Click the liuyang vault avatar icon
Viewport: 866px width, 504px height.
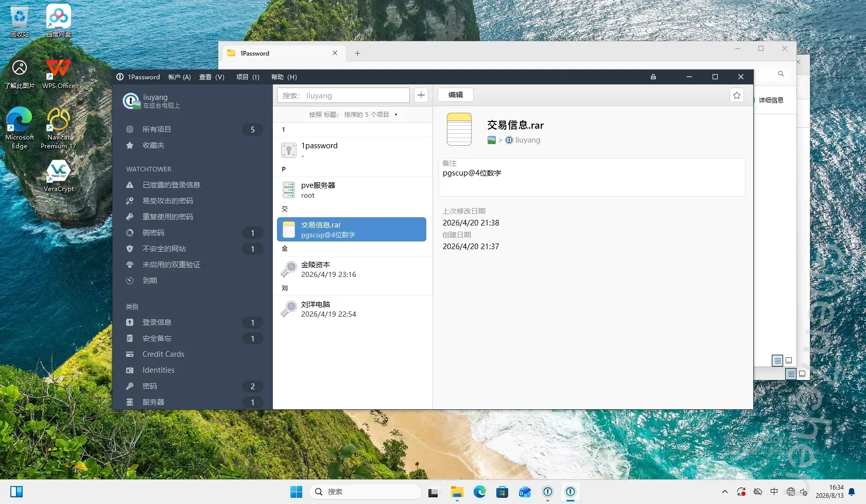[131, 100]
